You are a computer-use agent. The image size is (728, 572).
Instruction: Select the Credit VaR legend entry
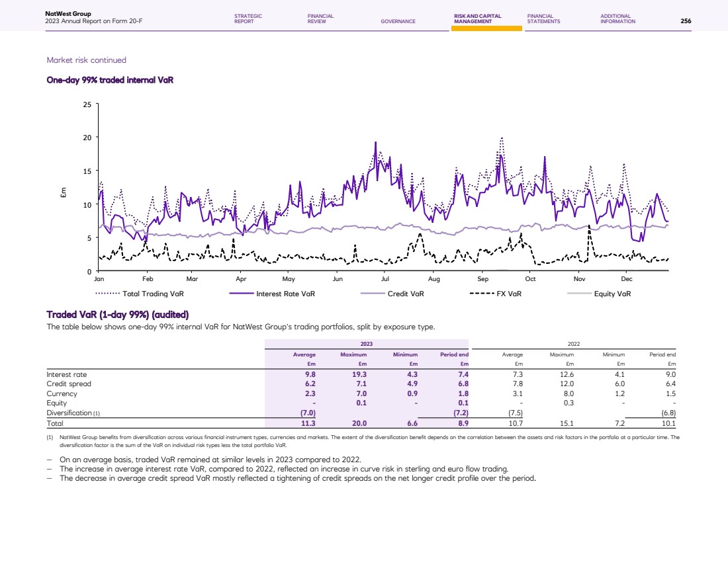coord(405,294)
